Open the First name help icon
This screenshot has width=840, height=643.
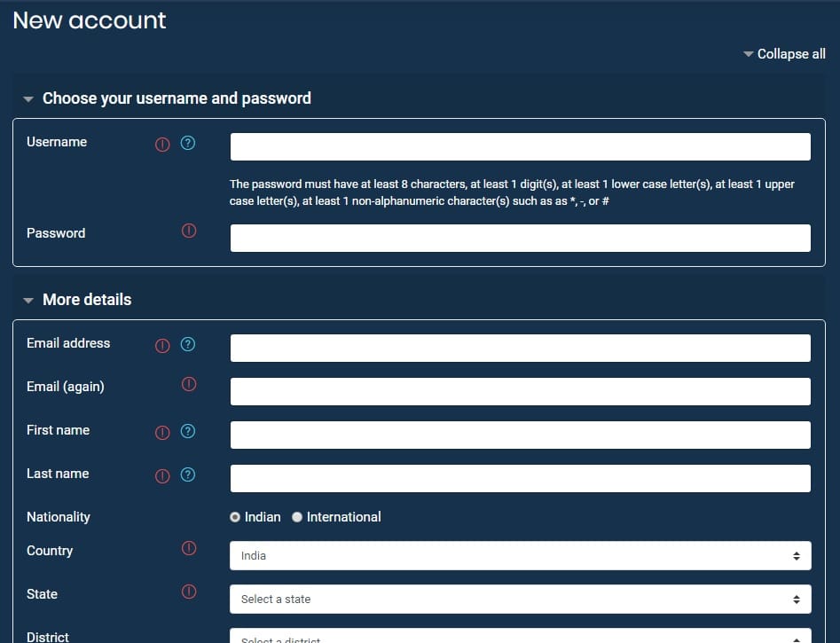(187, 431)
